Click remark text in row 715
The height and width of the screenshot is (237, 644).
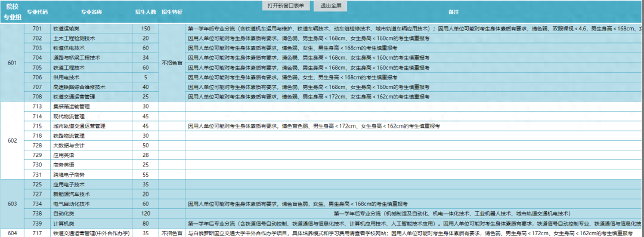pyautogui.click(x=314, y=126)
